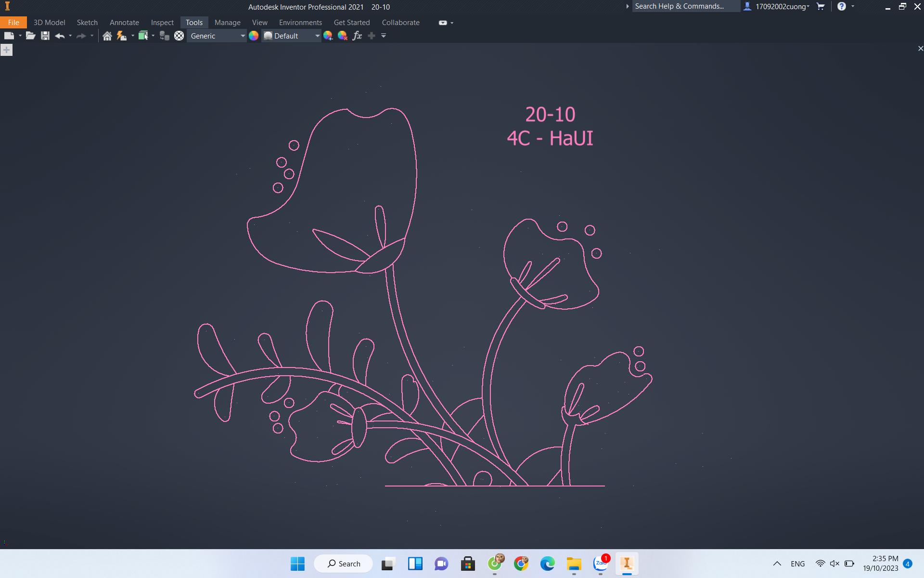
Task: Click the user account profile icon
Action: click(x=747, y=6)
